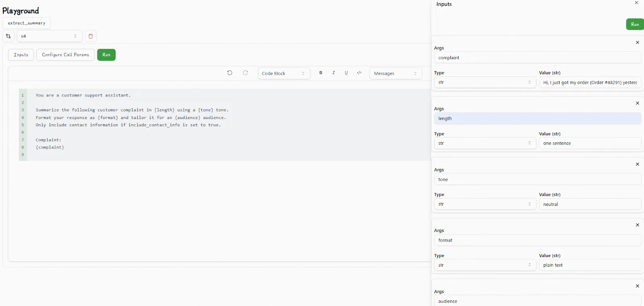
Task: Toggle underline formatting in editor toolbar
Action: pos(346,73)
